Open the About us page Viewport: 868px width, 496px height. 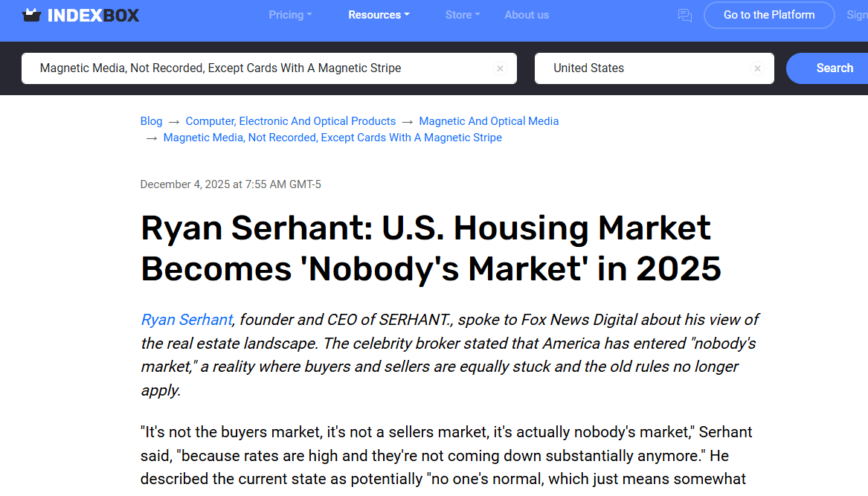pyautogui.click(x=527, y=15)
